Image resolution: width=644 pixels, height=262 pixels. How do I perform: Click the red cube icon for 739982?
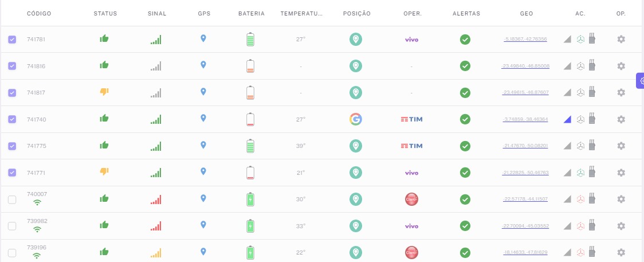tap(580, 226)
